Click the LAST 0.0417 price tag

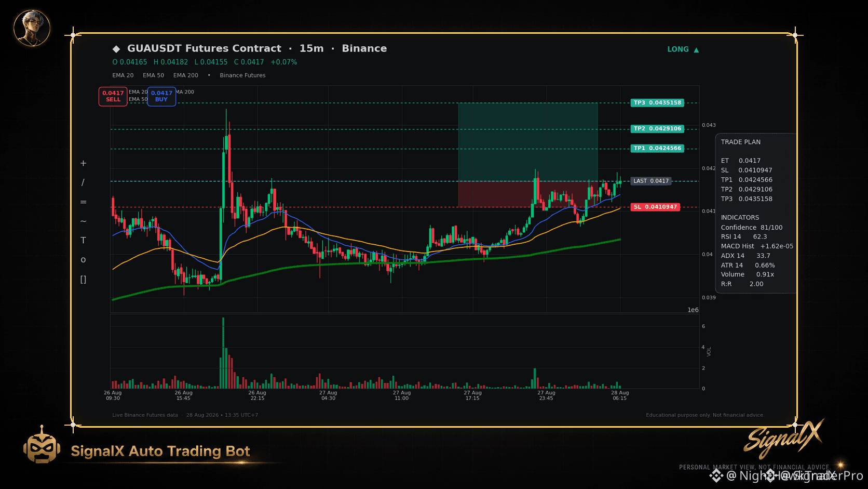pyautogui.click(x=651, y=181)
